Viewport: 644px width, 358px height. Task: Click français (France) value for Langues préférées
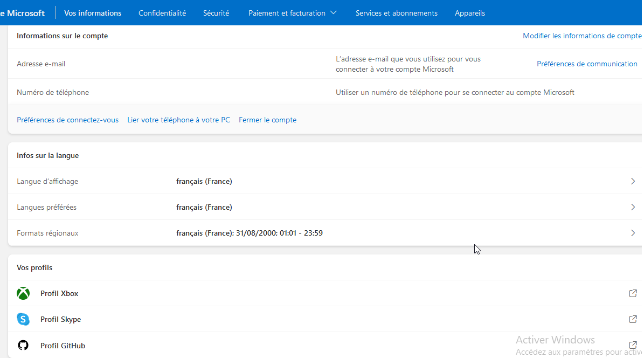click(x=204, y=207)
